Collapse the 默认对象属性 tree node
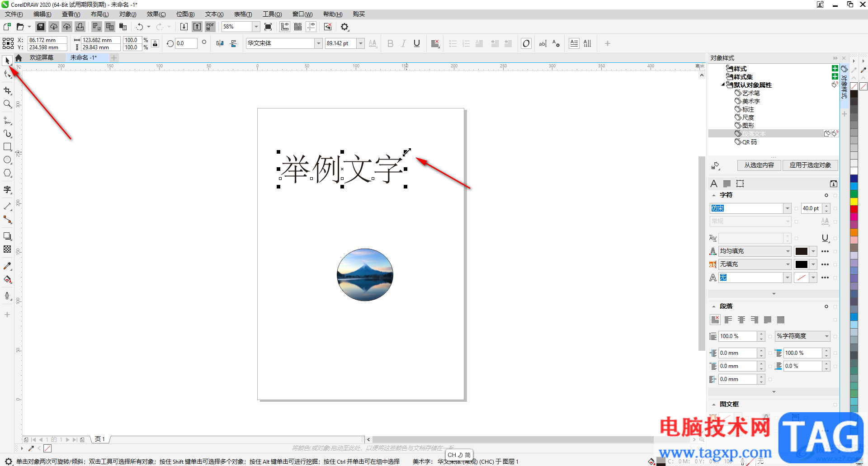 click(x=723, y=85)
